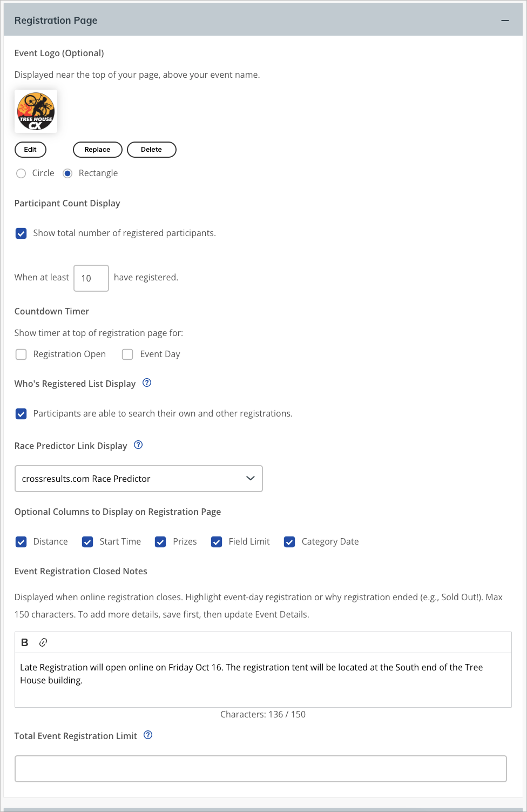This screenshot has height=812, width=527.
Task: Click the minimum registered count field
Action: [91, 278]
